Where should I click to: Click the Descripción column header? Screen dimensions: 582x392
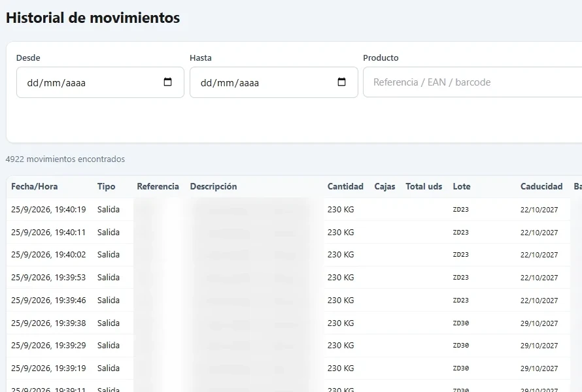pyautogui.click(x=213, y=187)
